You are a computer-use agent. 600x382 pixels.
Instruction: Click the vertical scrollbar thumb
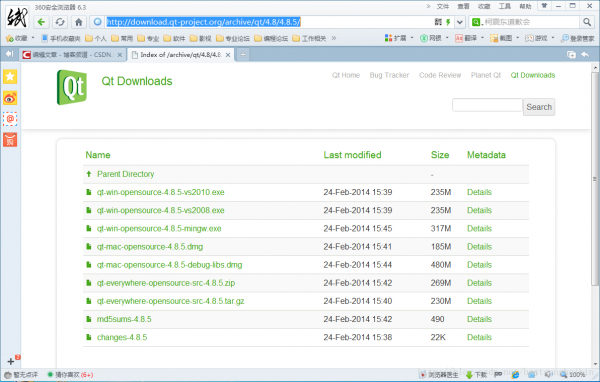pos(594,178)
